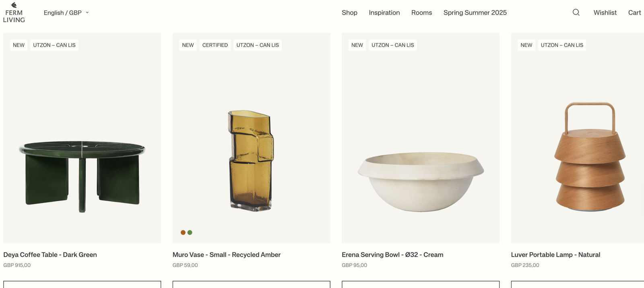Open Spring Summer 2025 collection
Screen dimensions: 644x288
[475, 13]
